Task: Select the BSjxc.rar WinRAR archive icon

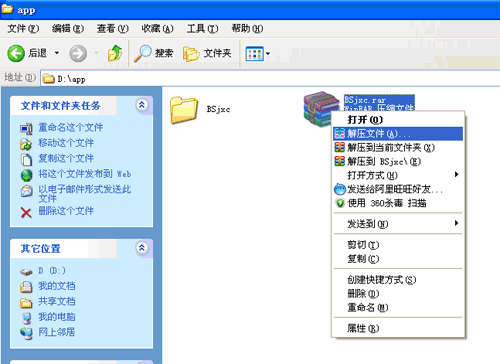Action: (322, 109)
